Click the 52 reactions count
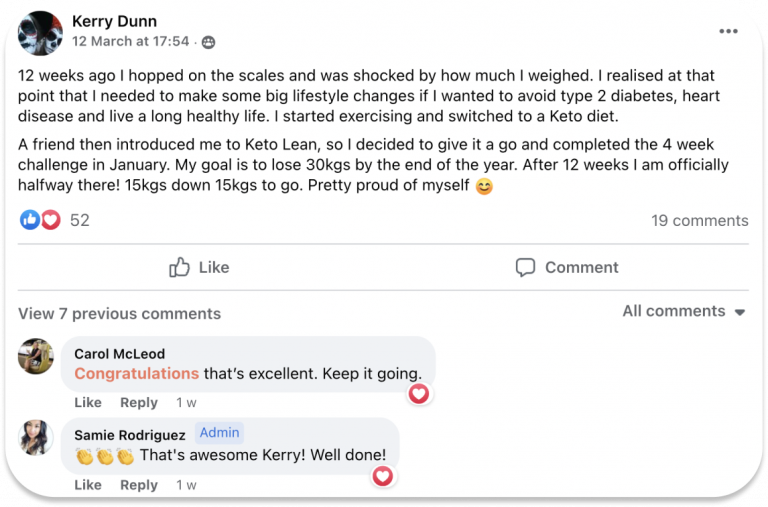The height and width of the screenshot is (507, 768). tap(79, 220)
